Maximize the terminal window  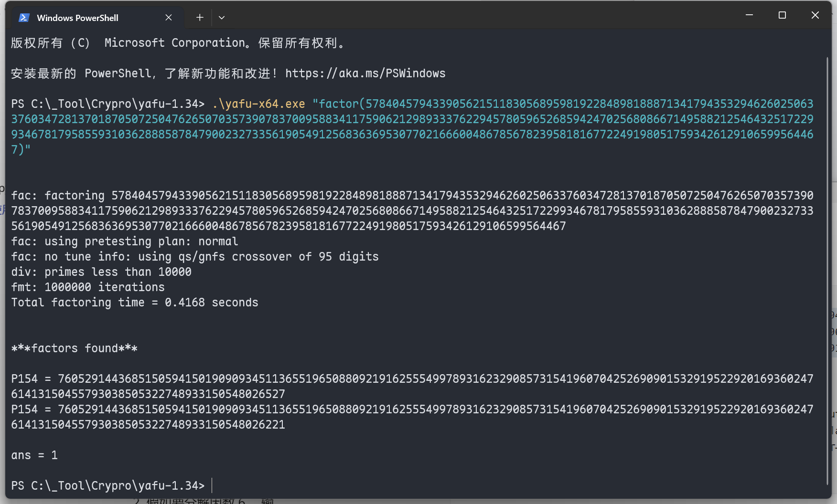coord(782,15)
